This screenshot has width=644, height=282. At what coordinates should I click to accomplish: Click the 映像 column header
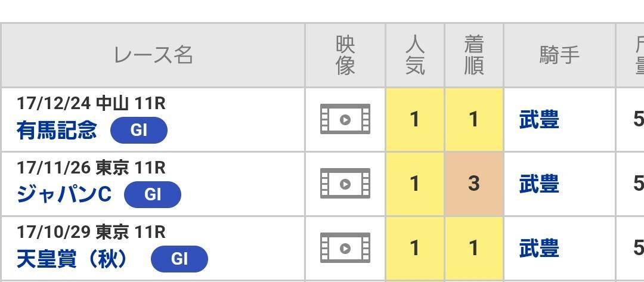(x=345, y=55)
